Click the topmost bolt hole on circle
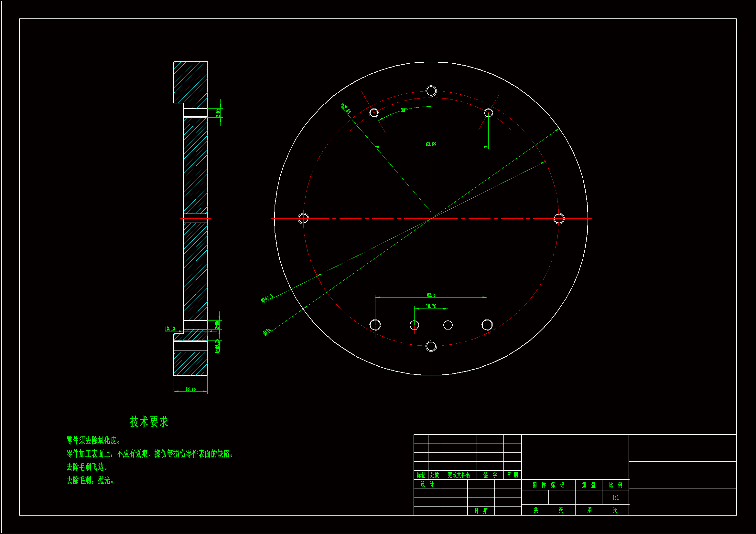Image resolution: width=756 pixels, height=534 pixels. tap(431, 91)
